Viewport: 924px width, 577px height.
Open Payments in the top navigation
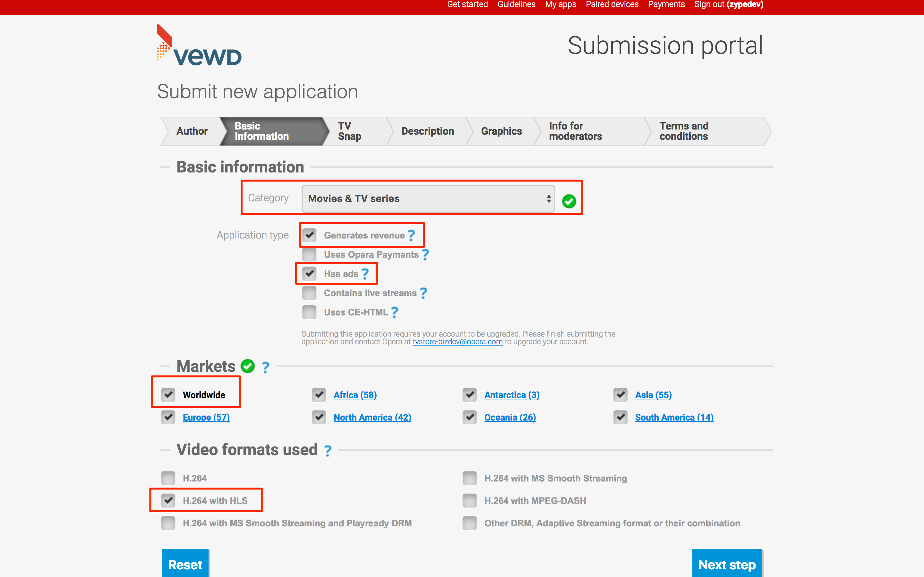pyautogui.click(x=666, y=4)
